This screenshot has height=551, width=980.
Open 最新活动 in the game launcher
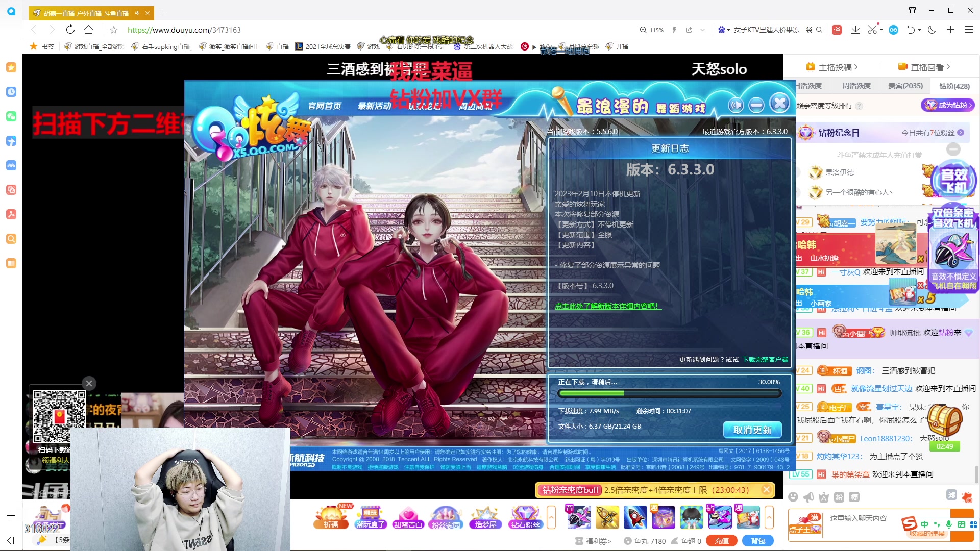coord(374,106)
